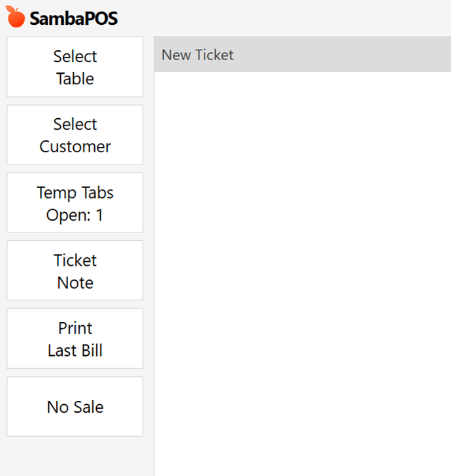
Task: Trigger the No Sale button
Action: point(75,407)
